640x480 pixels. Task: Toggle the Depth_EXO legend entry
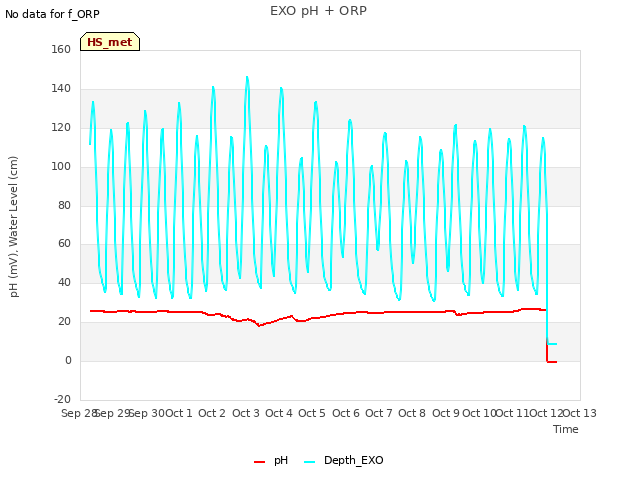344,460
